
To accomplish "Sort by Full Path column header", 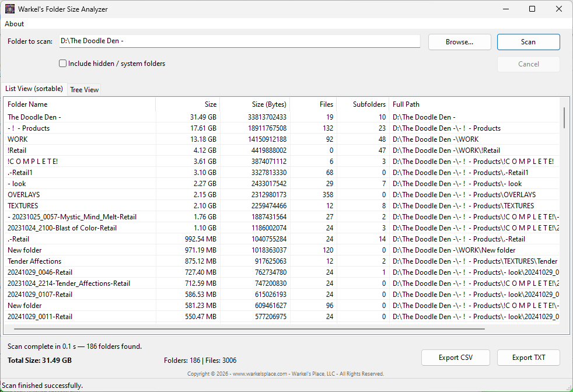I will 474,104.
